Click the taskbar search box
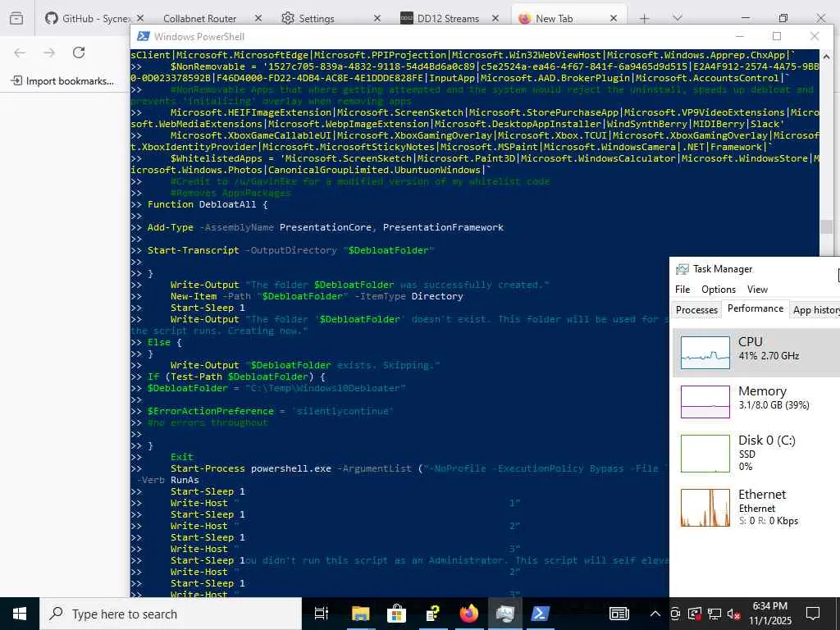Screen dimensions: 840x630 coord(171,614)
